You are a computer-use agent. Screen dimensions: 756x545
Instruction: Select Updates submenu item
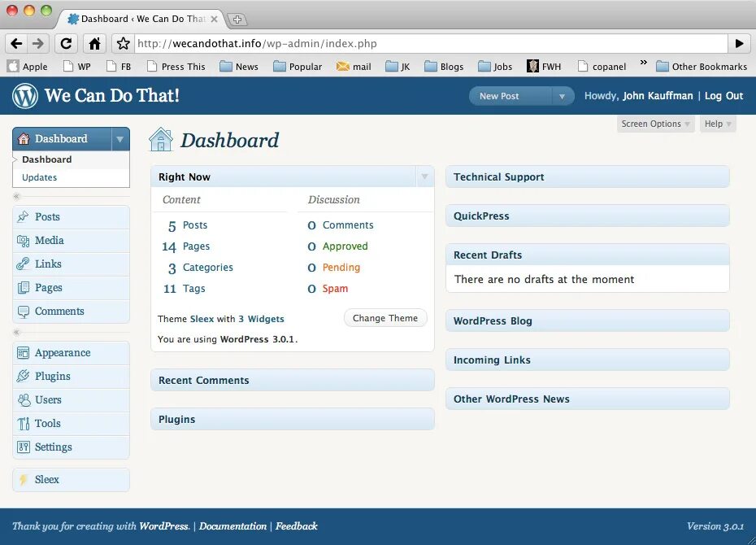coord(40,177)
